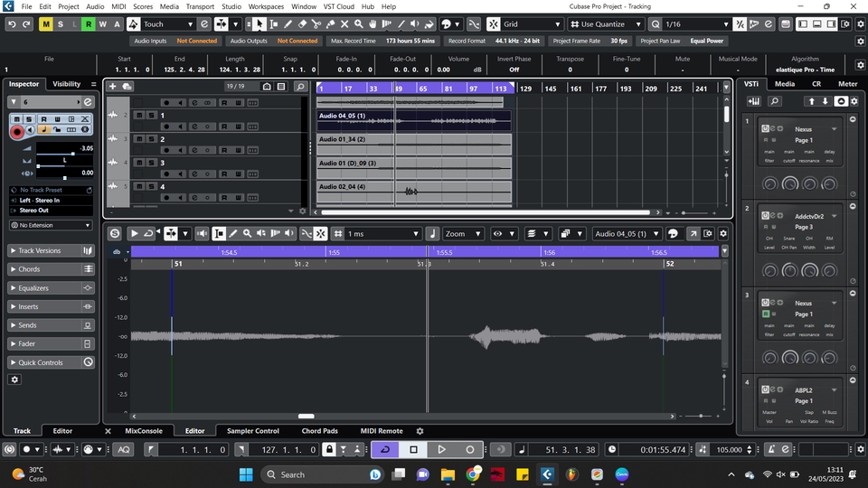
Task: Open the 1 ms snap value dropdown
Action: click(x=382, y=233)
